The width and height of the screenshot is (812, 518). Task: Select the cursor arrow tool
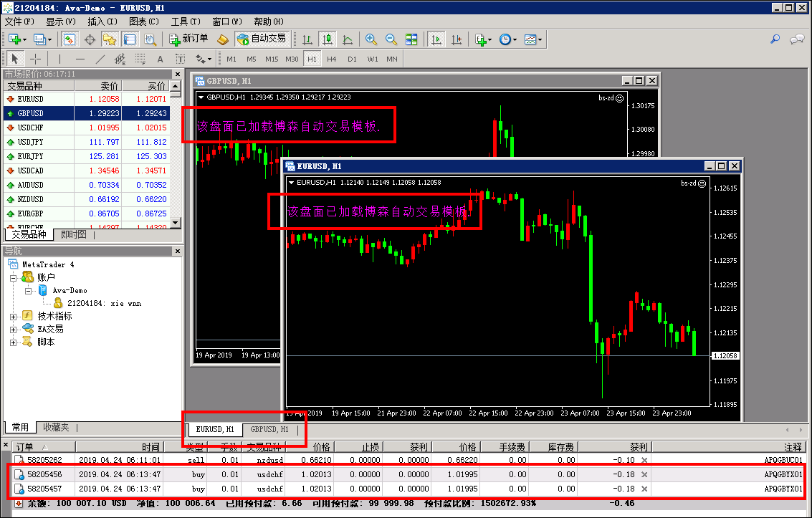(x=15, y=59)
